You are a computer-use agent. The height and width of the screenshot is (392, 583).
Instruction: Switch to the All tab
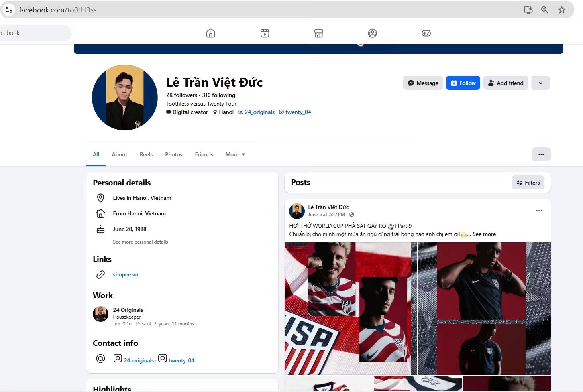(96, 154)
